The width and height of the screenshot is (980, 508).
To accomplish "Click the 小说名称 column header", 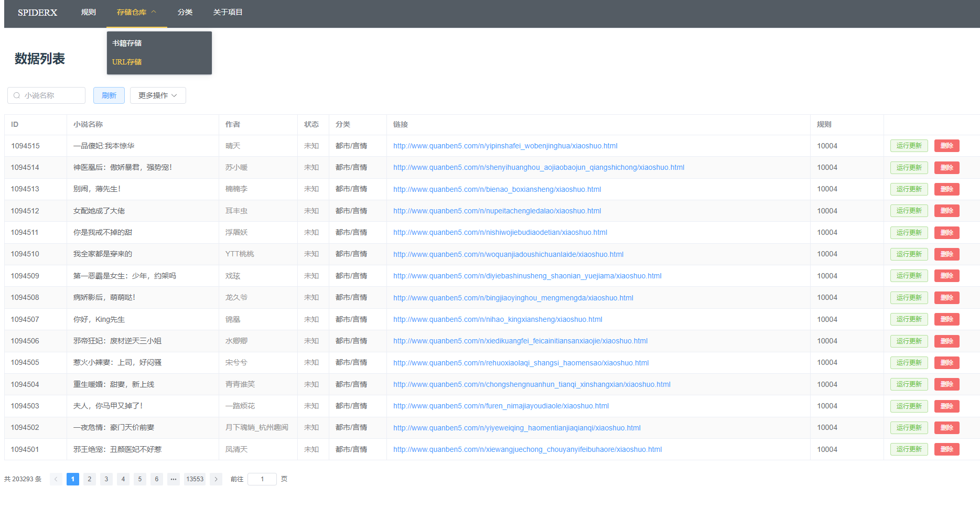I will tap(88, 124).
